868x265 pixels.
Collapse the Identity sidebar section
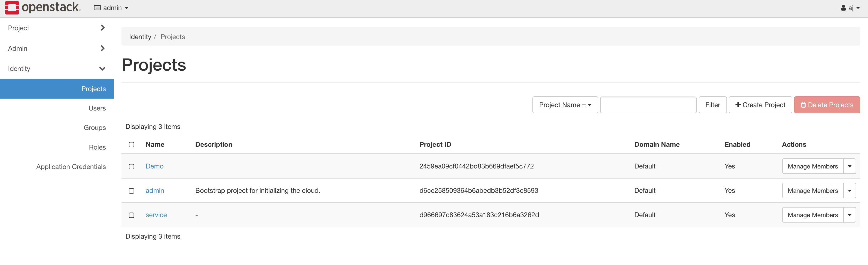(57, 69)
